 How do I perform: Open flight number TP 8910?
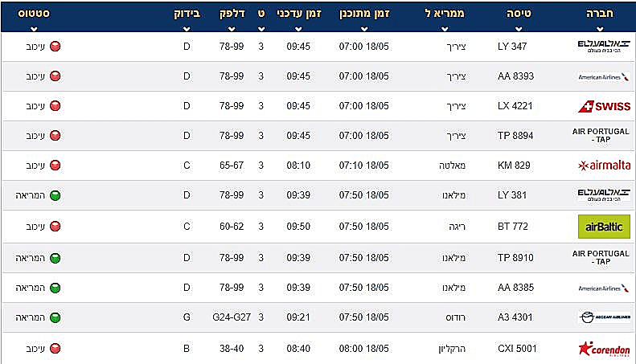[x=515, y=258]
